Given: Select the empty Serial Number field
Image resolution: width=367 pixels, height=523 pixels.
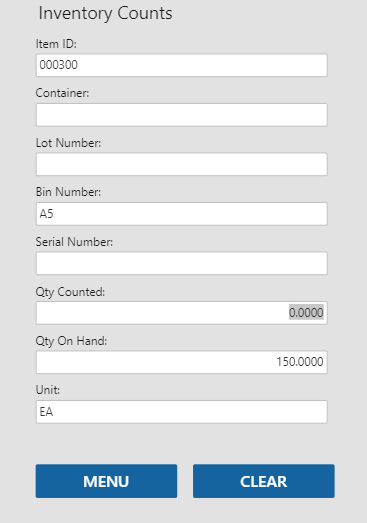Looking at the screenshot, I should [181, 263].
